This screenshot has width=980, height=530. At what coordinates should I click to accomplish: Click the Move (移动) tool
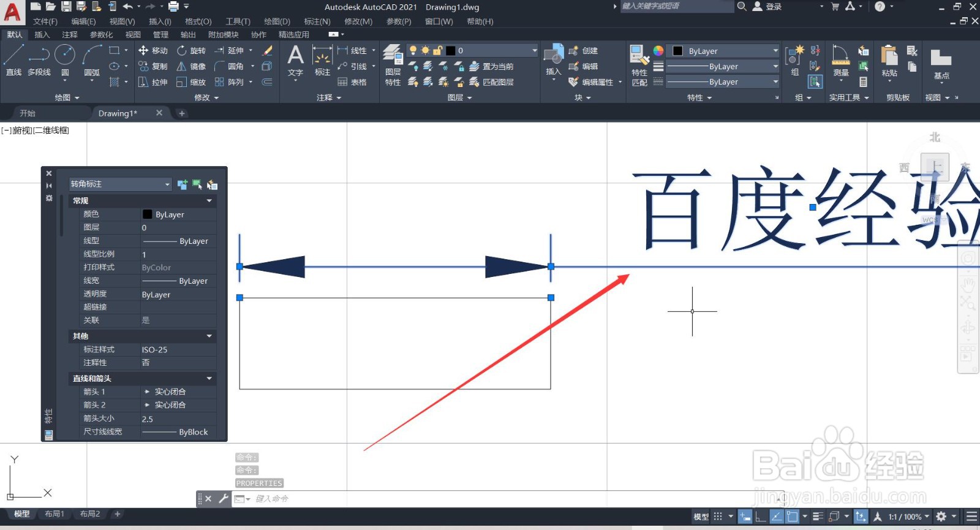pyautogui.click(x=153, y=50)
